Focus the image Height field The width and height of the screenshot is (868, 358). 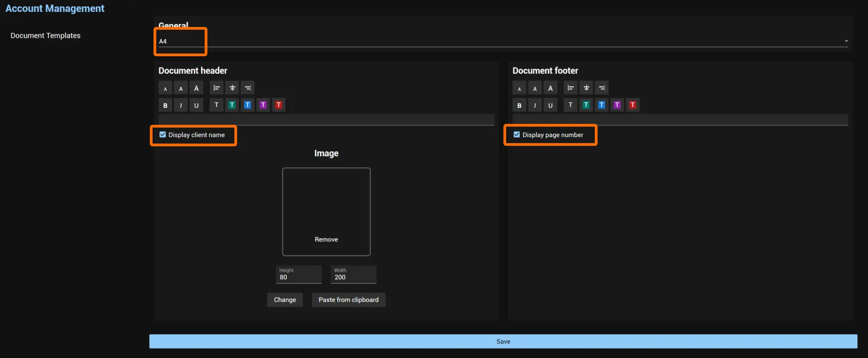click(x=299, y=274)
